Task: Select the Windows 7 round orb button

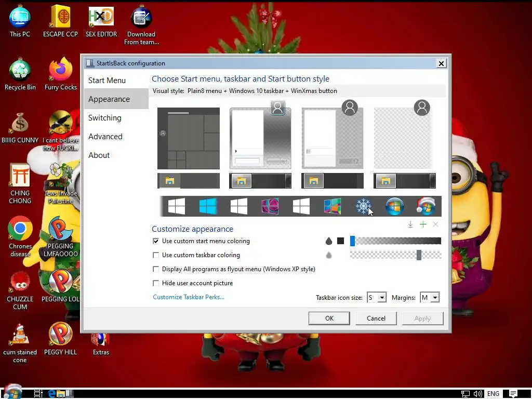Action: click(395, 206)
